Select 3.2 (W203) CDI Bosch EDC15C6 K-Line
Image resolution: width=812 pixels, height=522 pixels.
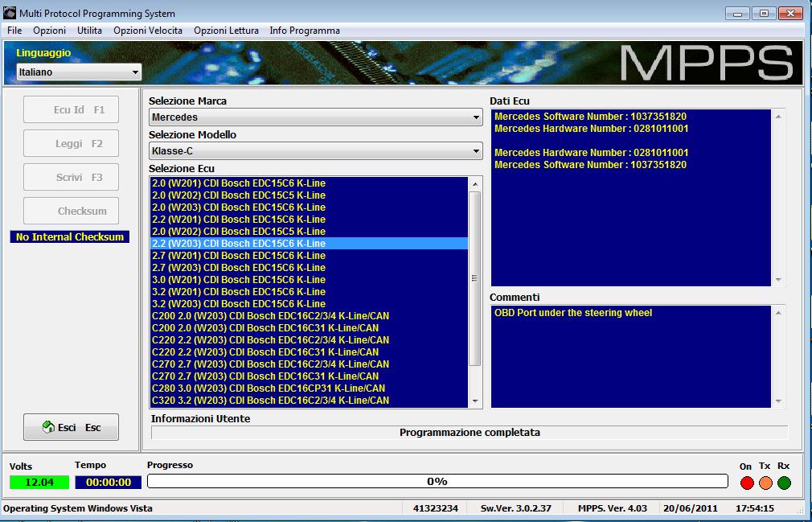click(x=310, y=304)
